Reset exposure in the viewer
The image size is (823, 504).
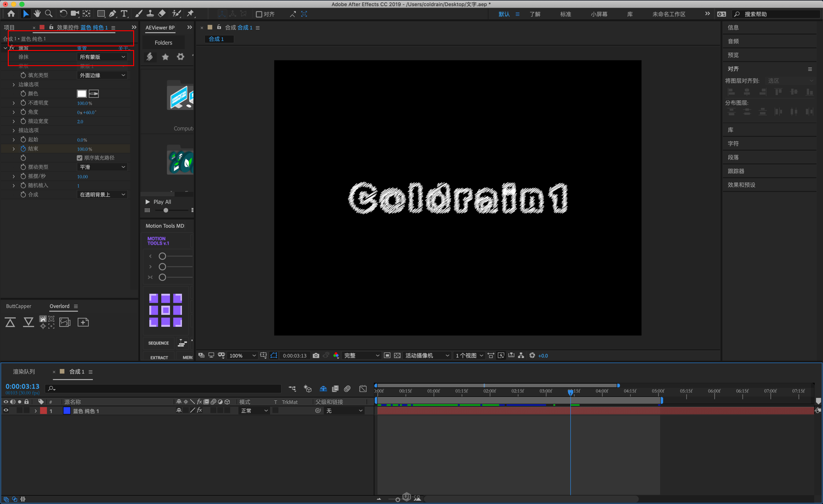coord(532,356)
